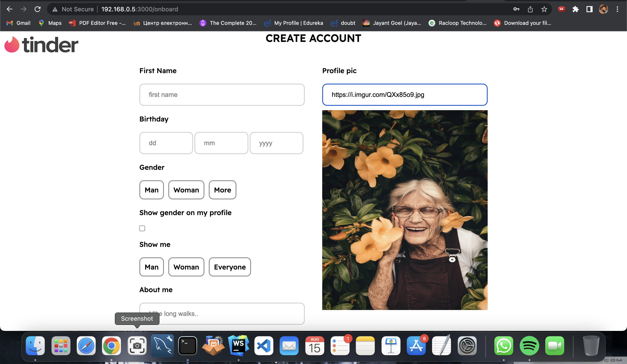Click the About me text field
The width and height of the screenshot is (627, 364).
pos(222,313)
